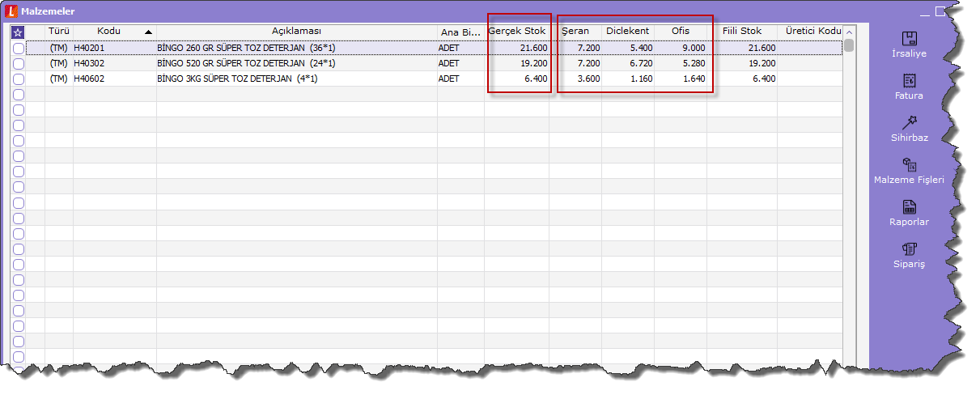This screenshot has height=395, width=980.
Task: Click the scrollbar up arrow of the grid
Action: click(848, 32)
